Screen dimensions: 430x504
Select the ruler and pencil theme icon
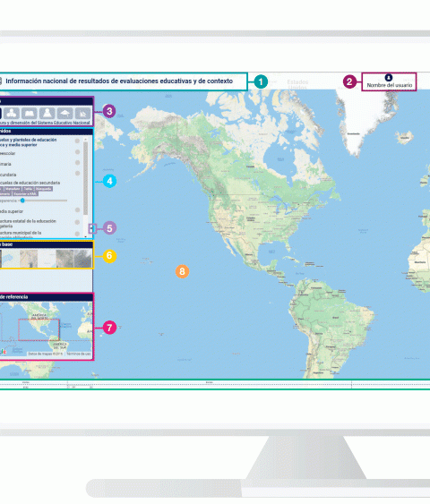(82, 113)
